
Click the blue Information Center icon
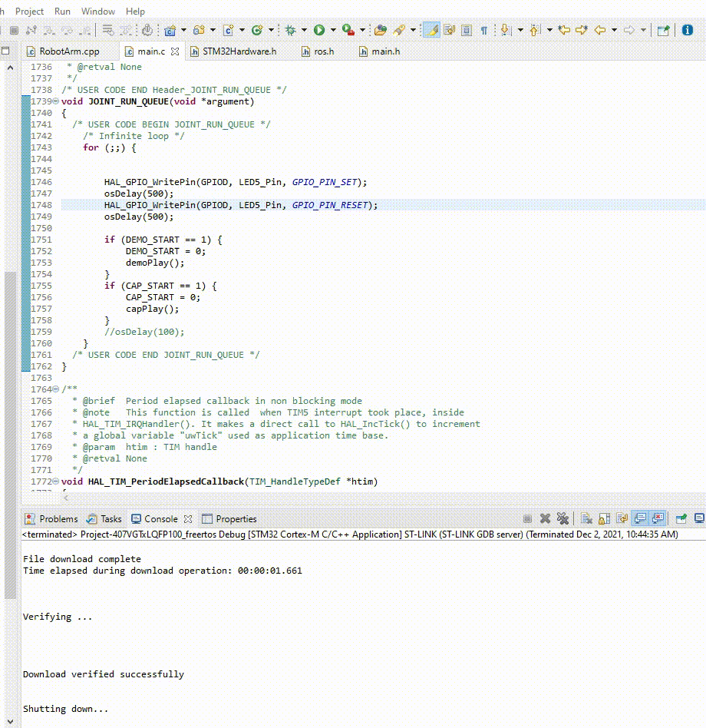688,31
